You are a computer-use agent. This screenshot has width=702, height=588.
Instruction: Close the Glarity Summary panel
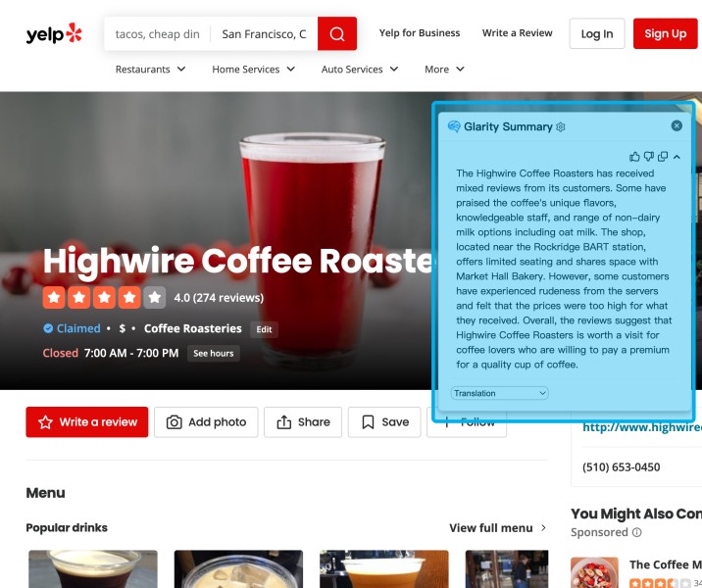[677, 125]
